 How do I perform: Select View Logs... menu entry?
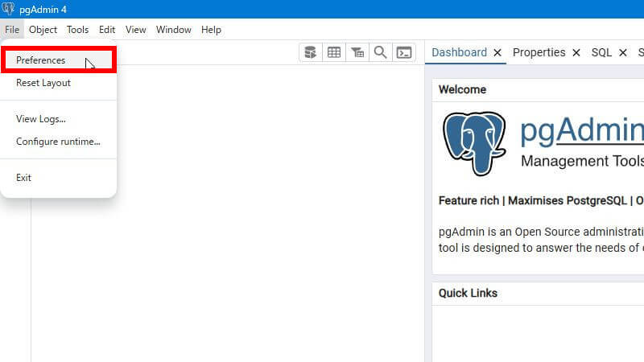tap(59, 119)
